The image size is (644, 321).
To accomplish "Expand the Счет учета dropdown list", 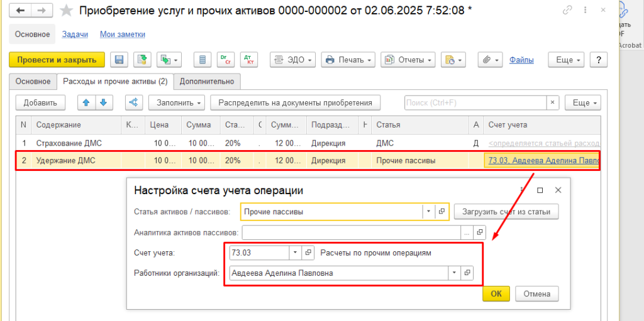I will point(296,253).
